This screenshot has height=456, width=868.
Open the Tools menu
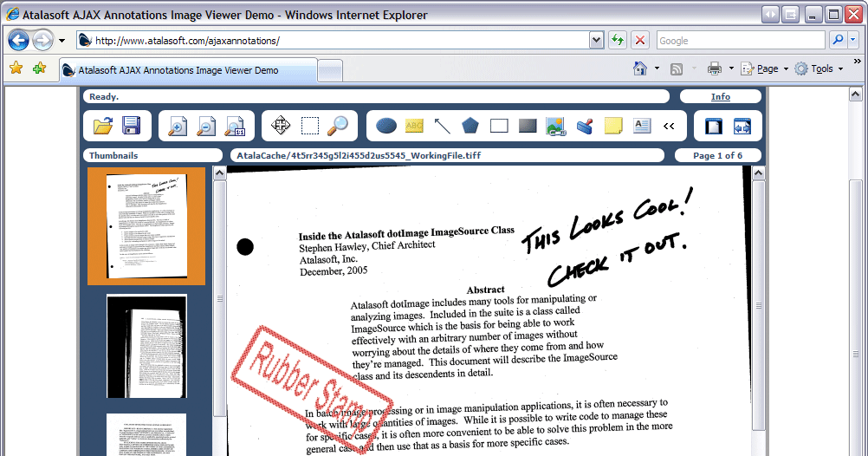pyautogui.click(x=819, y=68)
